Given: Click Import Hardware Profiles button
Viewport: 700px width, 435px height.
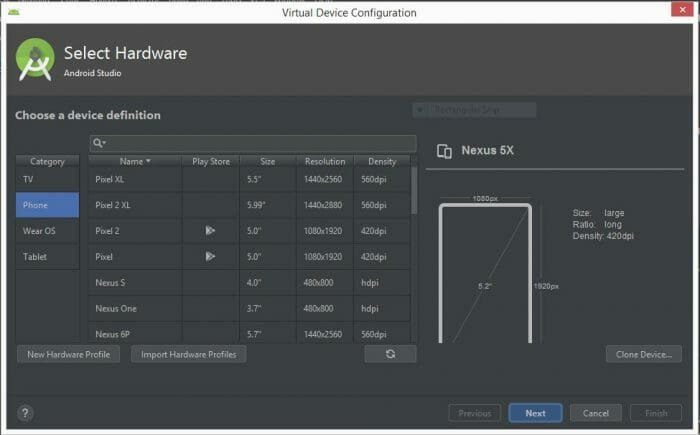Looking at the screenshot, I should coord(188,354).
